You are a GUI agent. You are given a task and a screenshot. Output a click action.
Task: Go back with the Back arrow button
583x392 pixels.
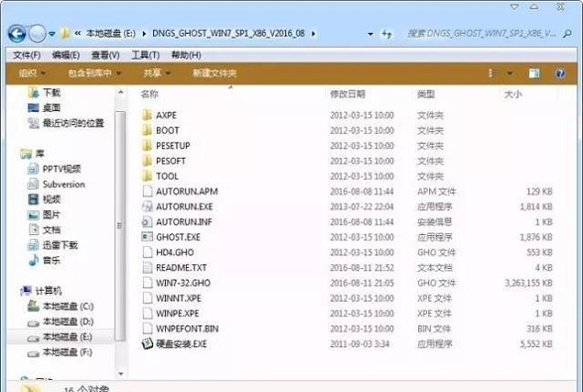point(17,34)
